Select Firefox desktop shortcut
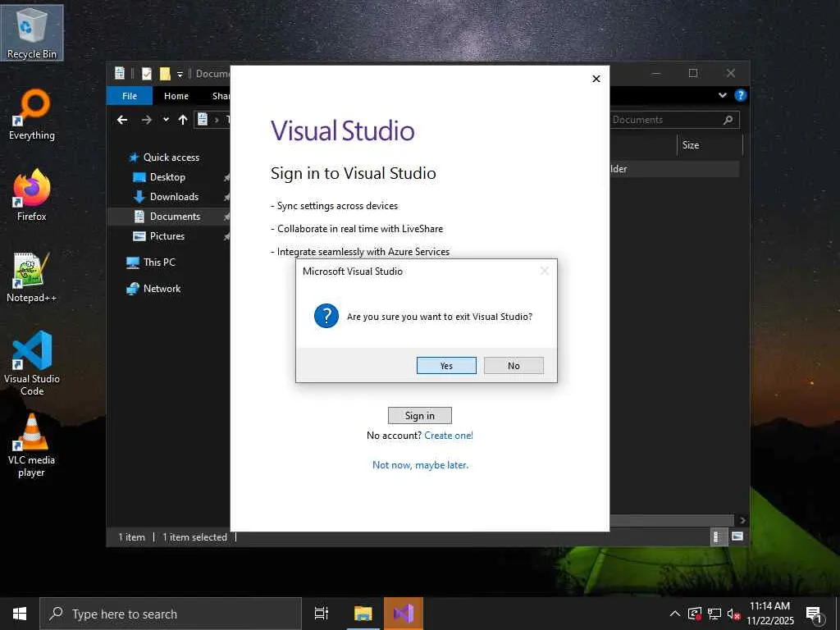Image resolution: width=840 pixels, height=630 pixels. point(32,196)
